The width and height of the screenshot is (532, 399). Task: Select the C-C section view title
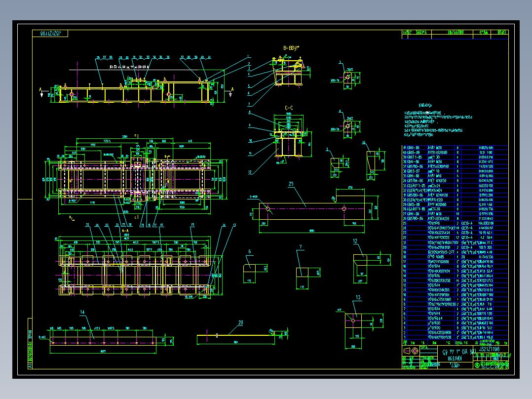coord(289,108)
